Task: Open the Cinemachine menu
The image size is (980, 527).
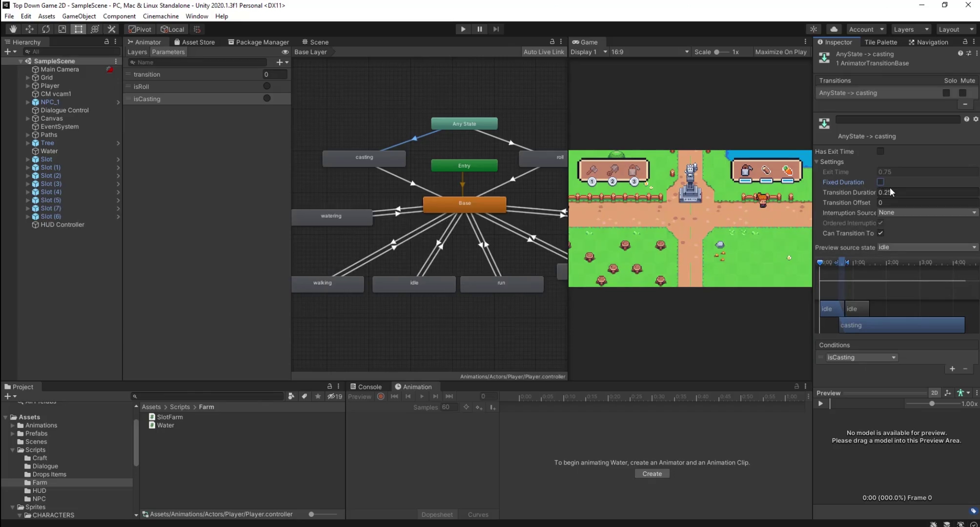Action: coord(161,16)
